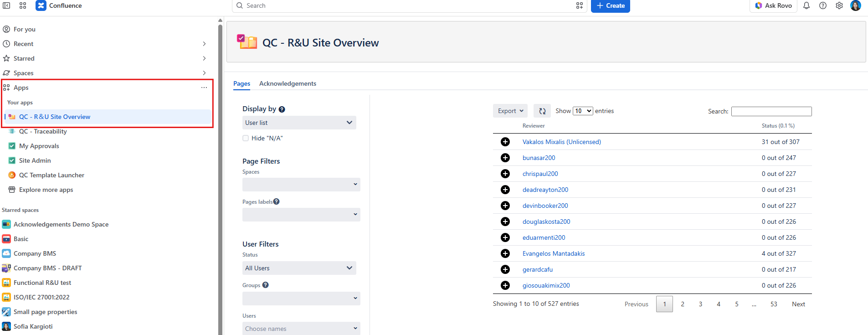This screenshot has height=335, width=868.
Task: Expand details for eduarmenti200 row
Action: pos(505,237)
